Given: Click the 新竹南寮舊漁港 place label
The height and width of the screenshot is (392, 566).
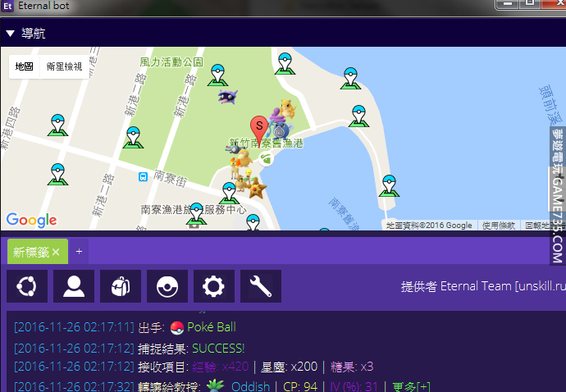Looking at the screenshot, I should 267,144.
